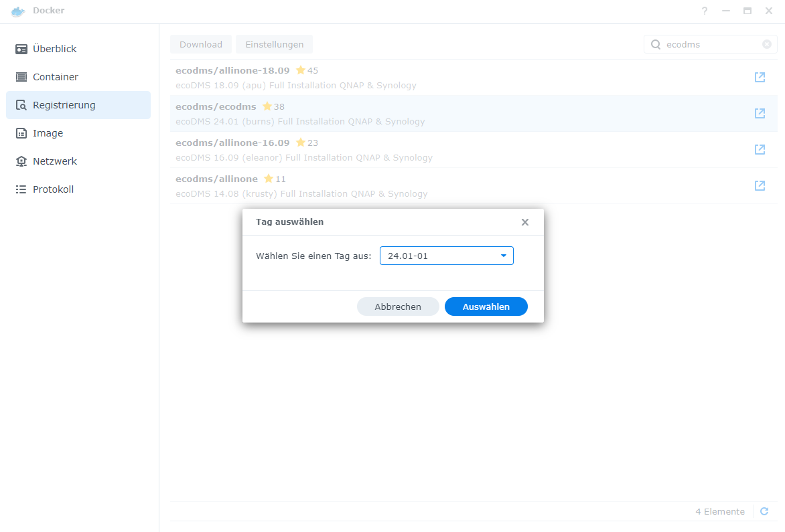
Task: Click the Image sidebar icon
Action: tap(21, 133)
